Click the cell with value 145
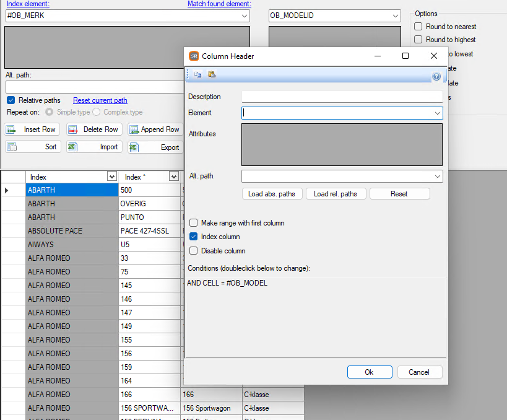Image resolution: width=507 pixels, height=420 pixels. pyautogui.click(x=149, y=285)
